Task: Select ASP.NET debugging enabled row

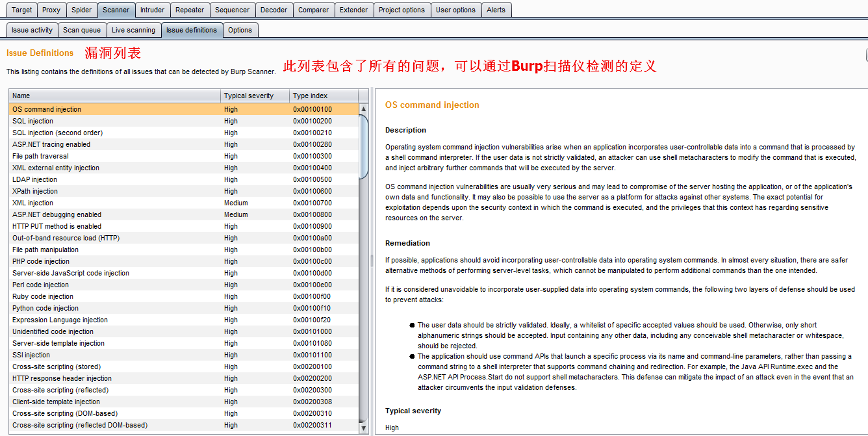Action: click(184, 214)
